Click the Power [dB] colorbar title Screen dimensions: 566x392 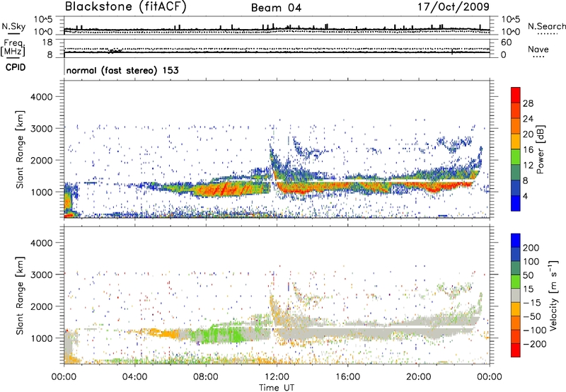[x=540, y=149]
